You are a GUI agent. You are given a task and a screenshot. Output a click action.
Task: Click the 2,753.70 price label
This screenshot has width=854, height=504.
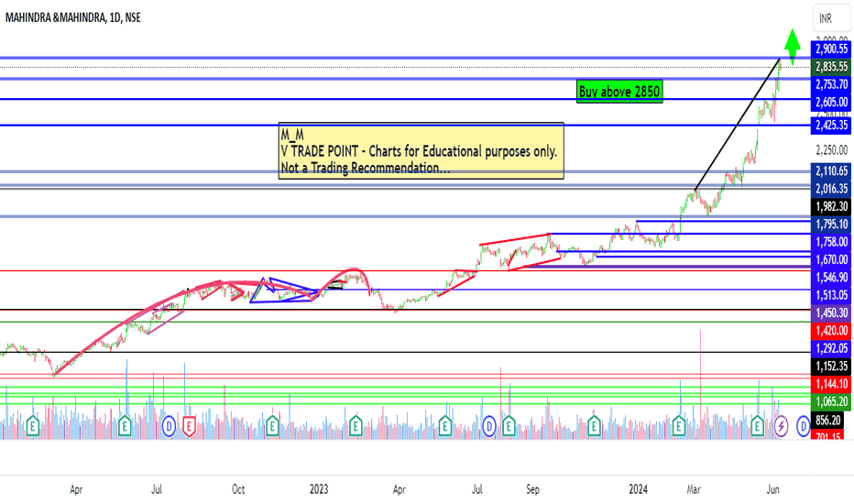point(831,84)
